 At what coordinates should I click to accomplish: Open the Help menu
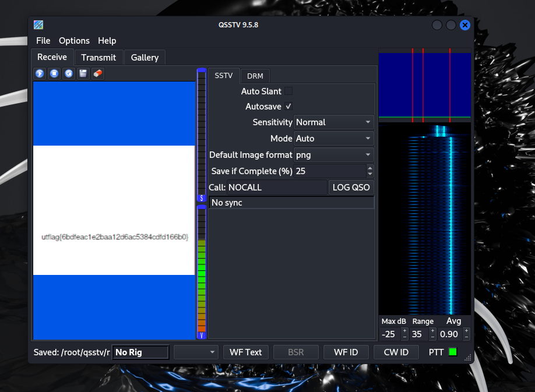coord(107,41)
